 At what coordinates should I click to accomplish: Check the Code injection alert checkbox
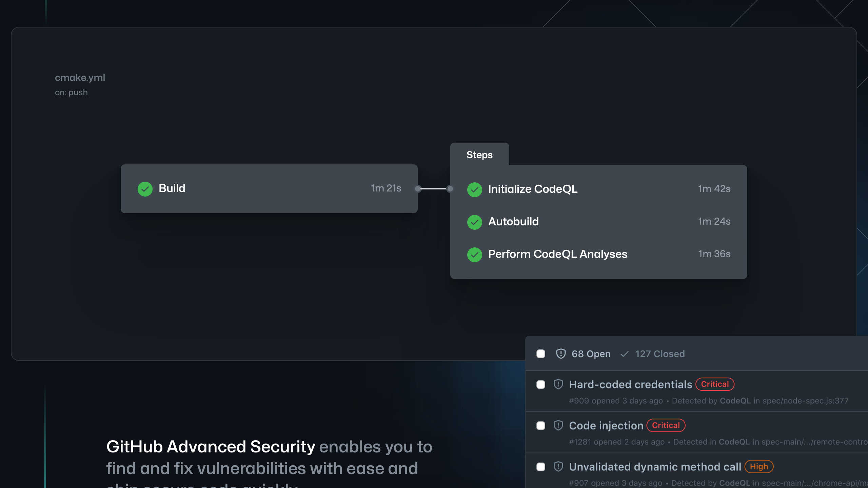tap(541, 426)
